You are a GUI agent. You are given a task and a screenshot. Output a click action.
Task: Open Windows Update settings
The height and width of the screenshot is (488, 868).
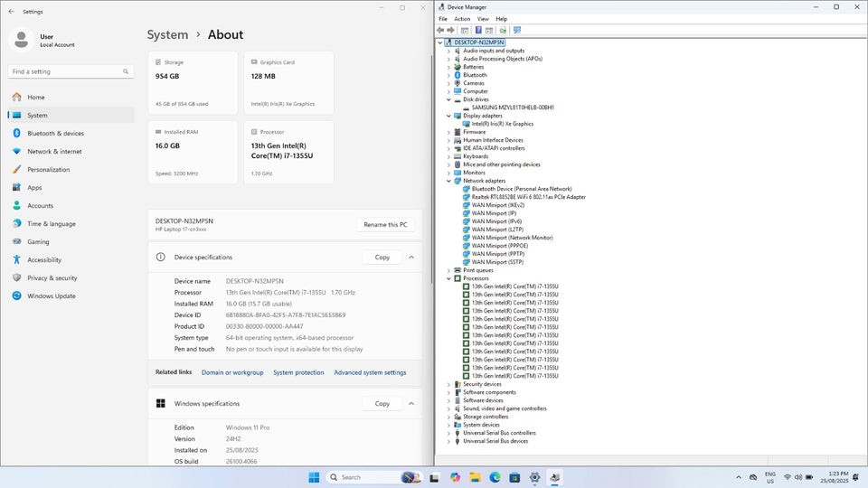point(71,296)
